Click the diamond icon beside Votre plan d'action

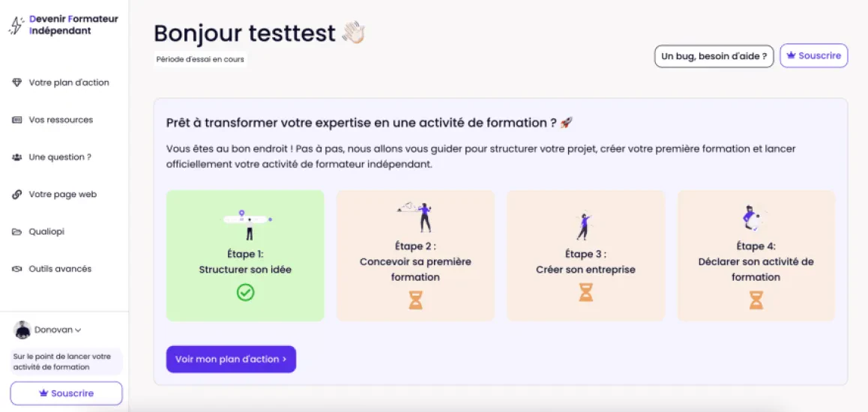(x=16, y=82)
